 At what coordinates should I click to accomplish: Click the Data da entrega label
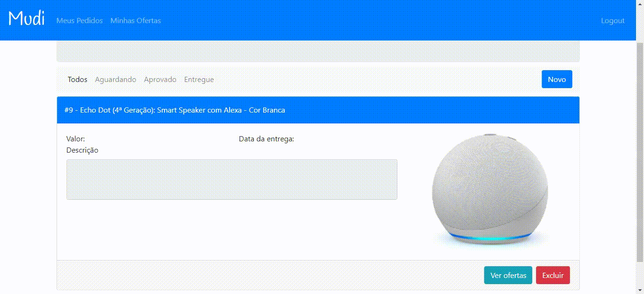pos(266,139)
